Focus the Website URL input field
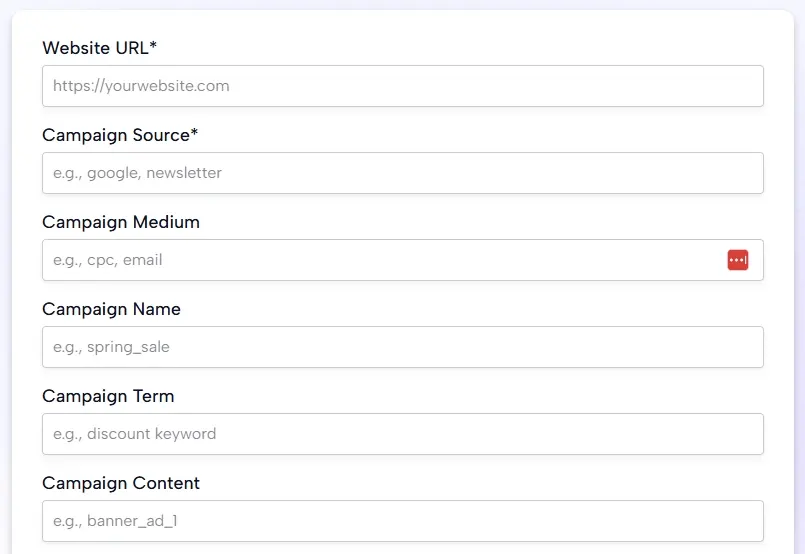 (402, 86)
